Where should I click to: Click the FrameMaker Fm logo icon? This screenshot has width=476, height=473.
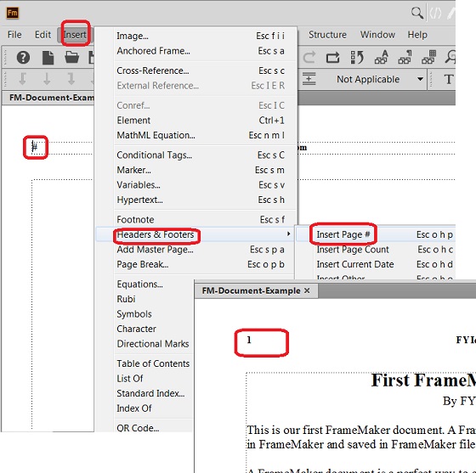13,13
